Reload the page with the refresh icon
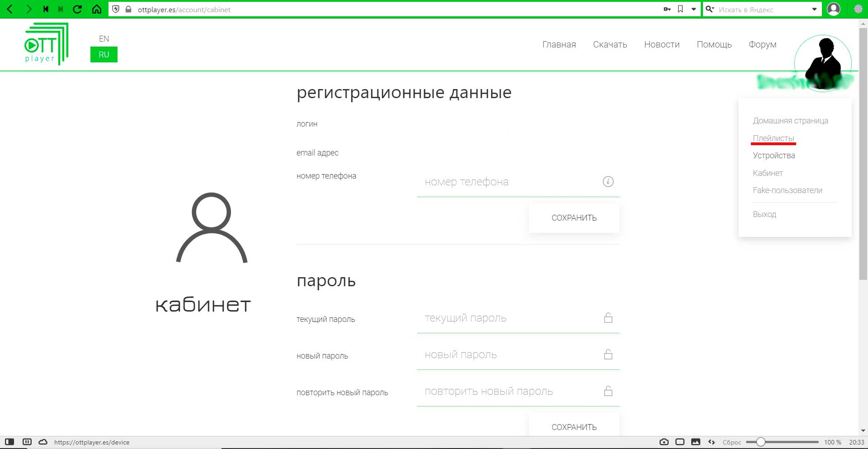The width and height of the screenshot is (868, 449). pyautogui.click(x=77, y=9)
